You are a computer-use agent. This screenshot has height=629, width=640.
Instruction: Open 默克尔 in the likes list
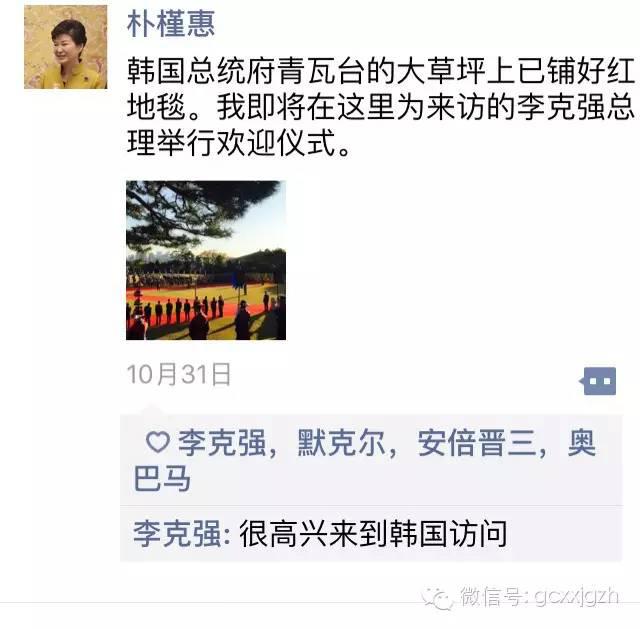[x=341, y=442]
